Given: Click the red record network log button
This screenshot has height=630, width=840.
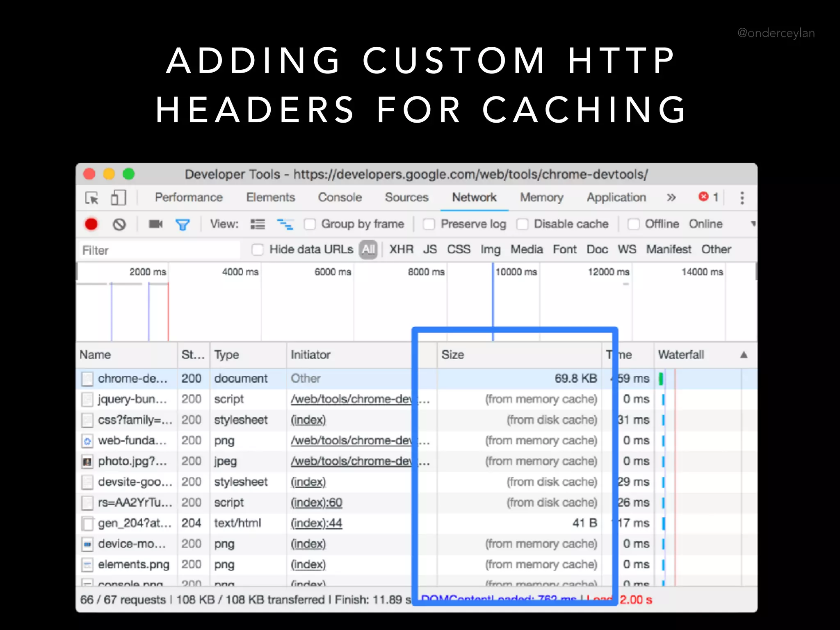Looking at the screenshot, I should pos(91,224).
